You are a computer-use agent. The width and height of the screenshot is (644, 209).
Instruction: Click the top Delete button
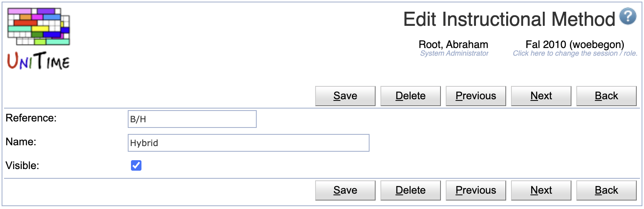click(411, 96)
